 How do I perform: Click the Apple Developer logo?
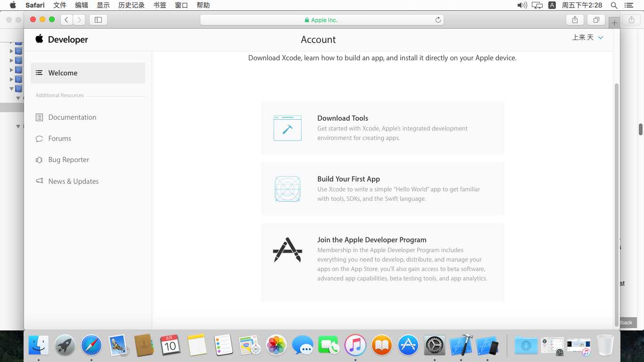[x=62, y=40]
